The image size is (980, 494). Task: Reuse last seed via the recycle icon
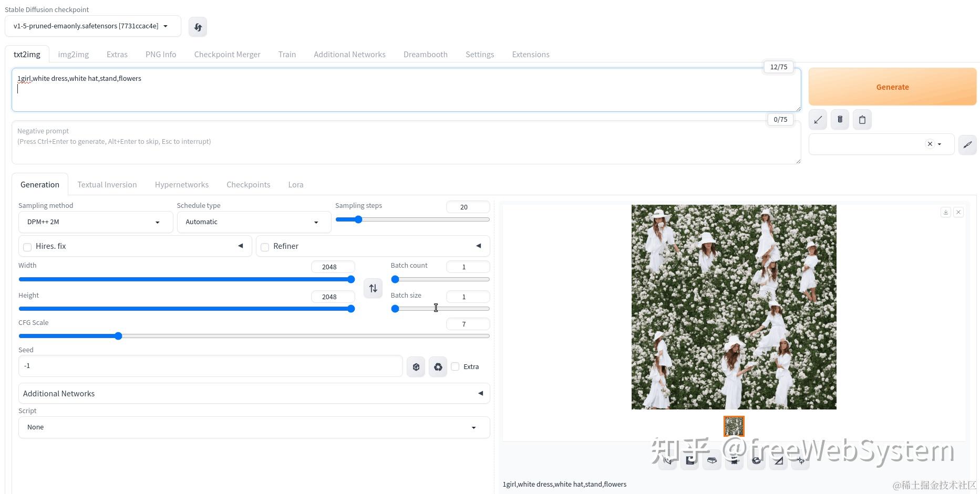point(438,366)
